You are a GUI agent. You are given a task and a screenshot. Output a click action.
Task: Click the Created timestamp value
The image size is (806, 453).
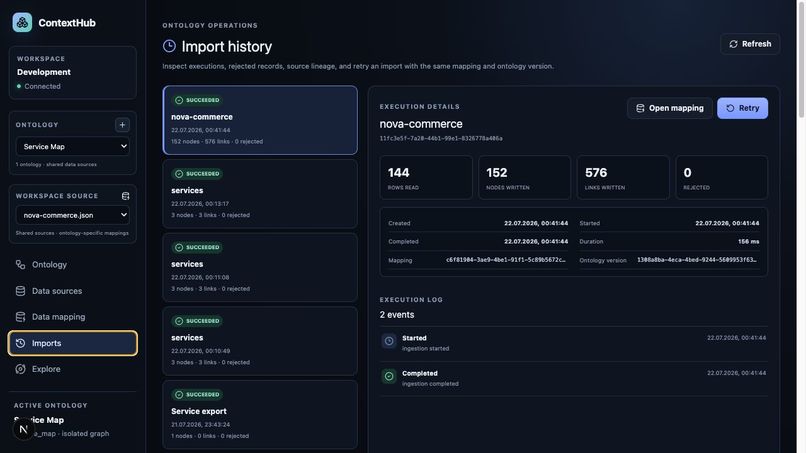(536, 224)
